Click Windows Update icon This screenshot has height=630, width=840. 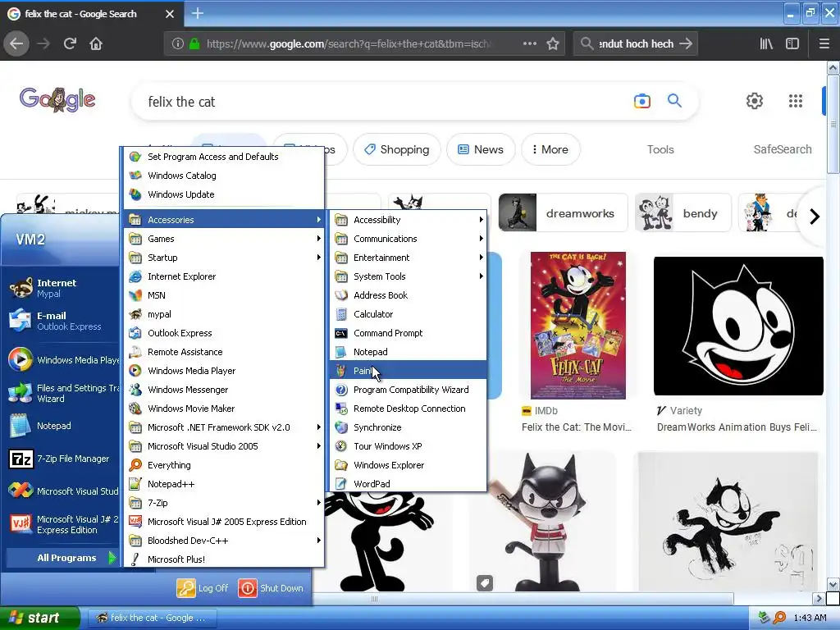click(x=135, y=194)
